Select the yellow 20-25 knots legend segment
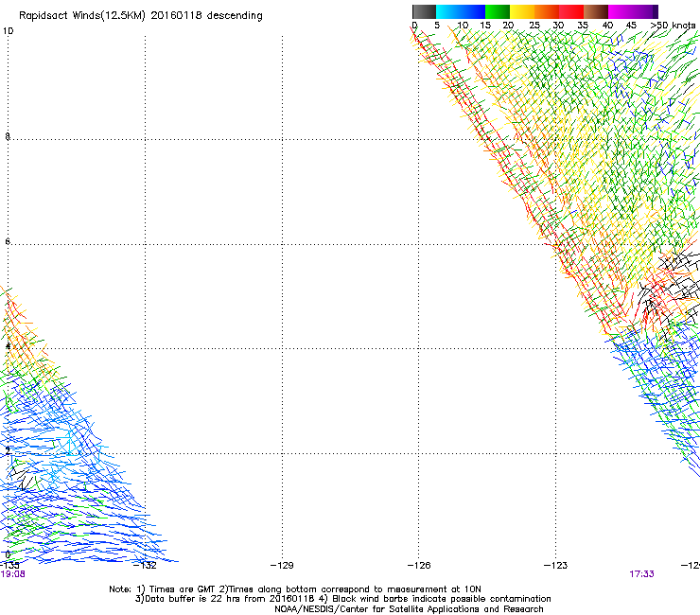700x615 pixels. [x=522, y=11]
